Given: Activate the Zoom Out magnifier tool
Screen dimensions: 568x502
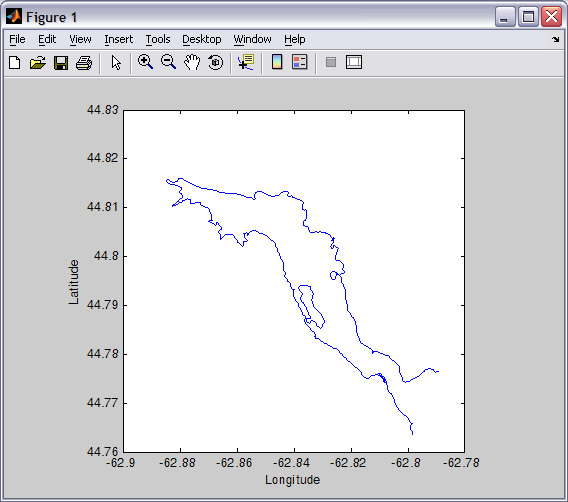Looking at the screenshot, I should click(x=168, y=62).
